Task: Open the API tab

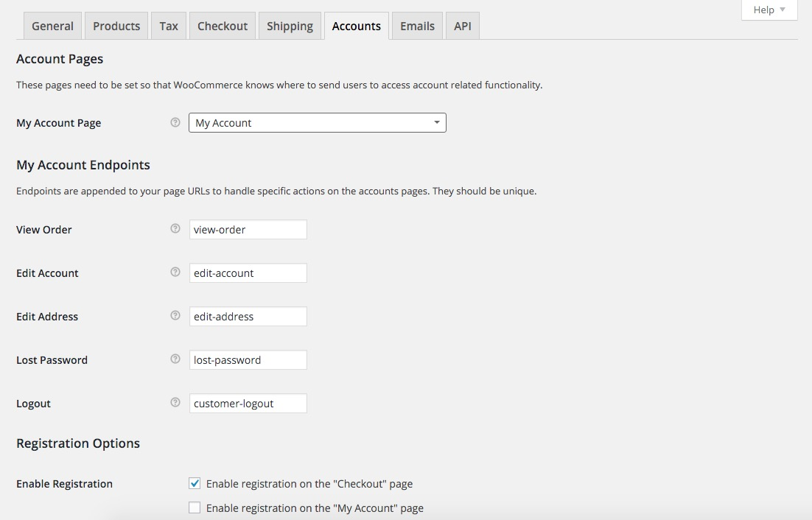Action: [462, 26]
